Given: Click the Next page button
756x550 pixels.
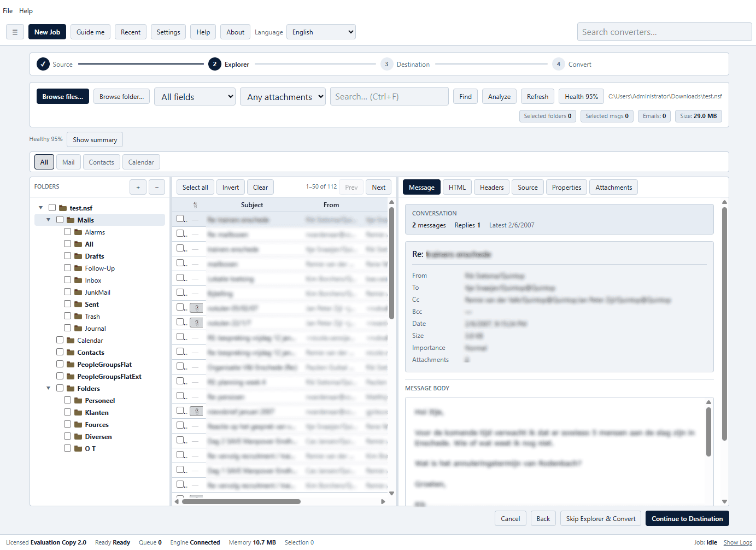Looking at the screenshot, I should pyautogui.click(x=378, y=188).
